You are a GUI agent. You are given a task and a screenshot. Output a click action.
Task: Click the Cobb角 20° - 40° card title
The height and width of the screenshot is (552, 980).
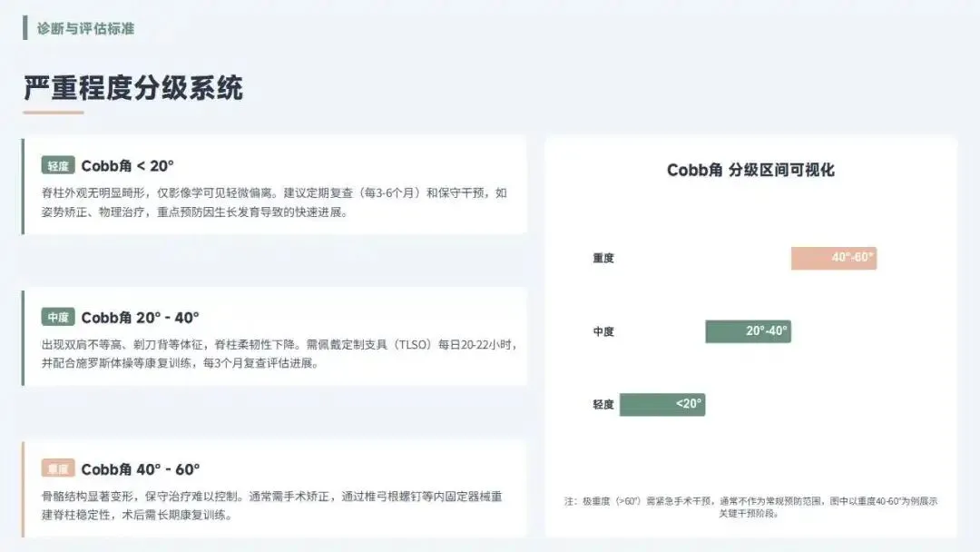(x=140, y=318)
